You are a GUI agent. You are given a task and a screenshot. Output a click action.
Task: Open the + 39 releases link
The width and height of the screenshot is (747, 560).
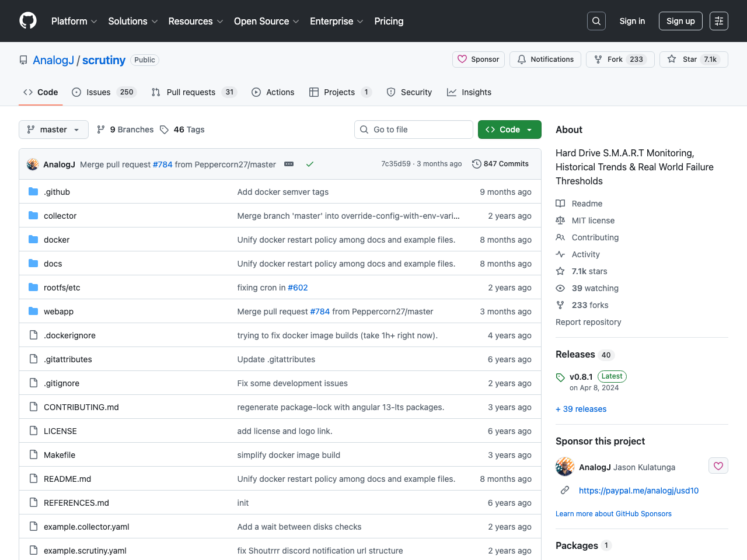581,409
